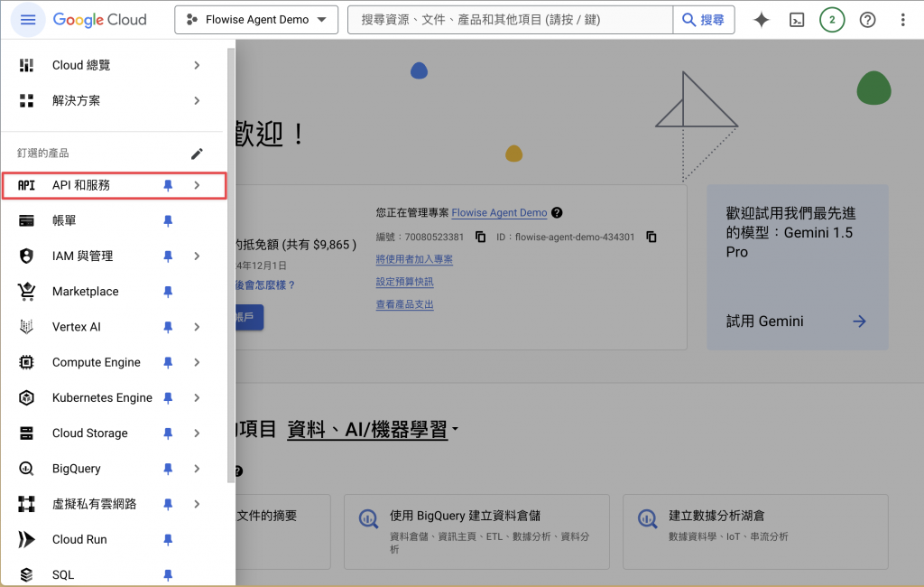Click the IAM shield icon

click(x=26, y=256)
